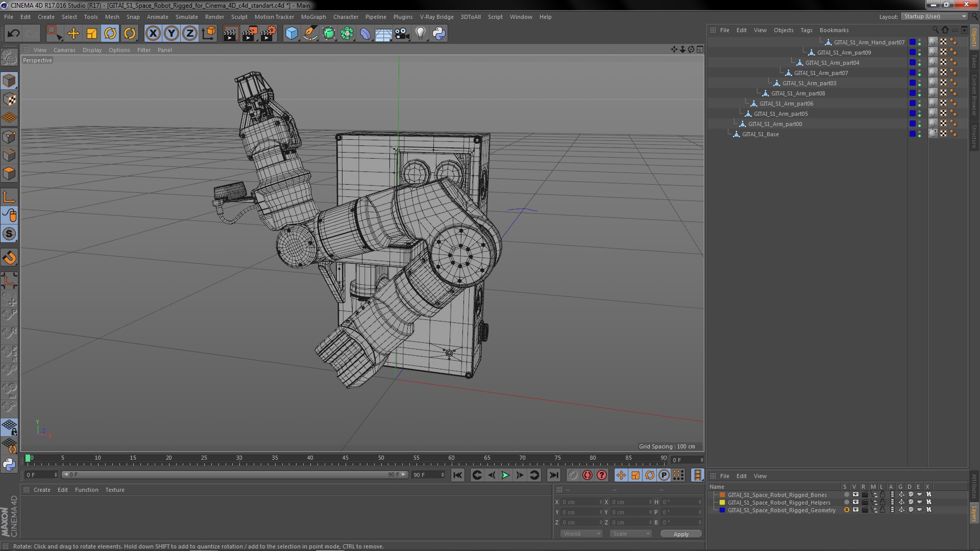Open the MoGraph menu
This screenshot has width=980, height=551.
coord(313,17)
